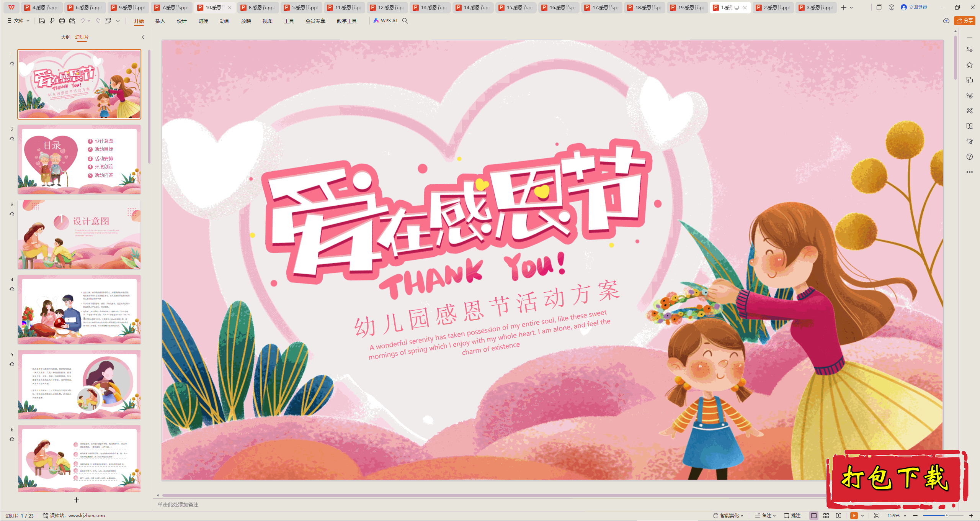Open 智能美化 dropdown in status bar
Screen dimensions: 980x521
(x=728, y=516)
